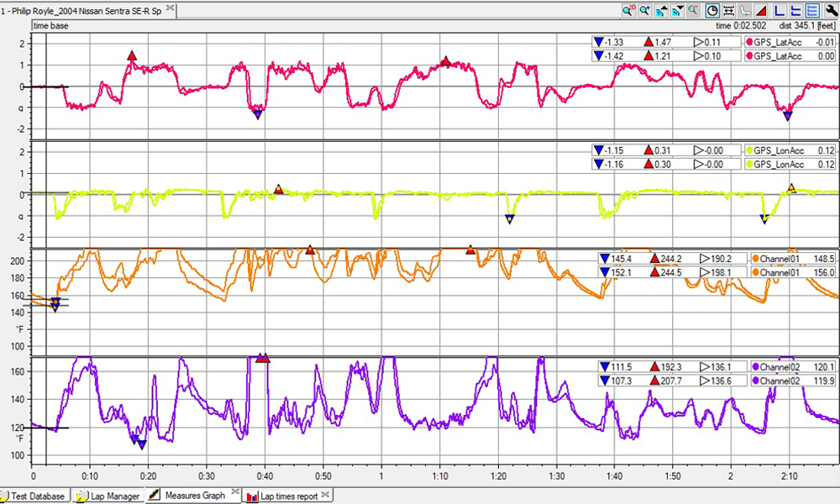Viewport: 840px width, 504px height.
Task: Select the stacked blue lines layout button
Action: click(812, 11)
